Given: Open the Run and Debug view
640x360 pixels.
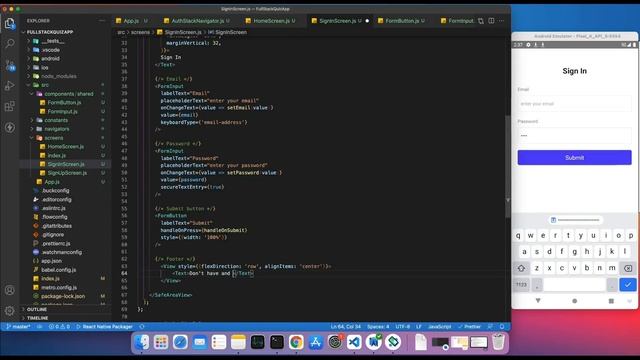Looking at the screenshot, I should coord(9,86).
